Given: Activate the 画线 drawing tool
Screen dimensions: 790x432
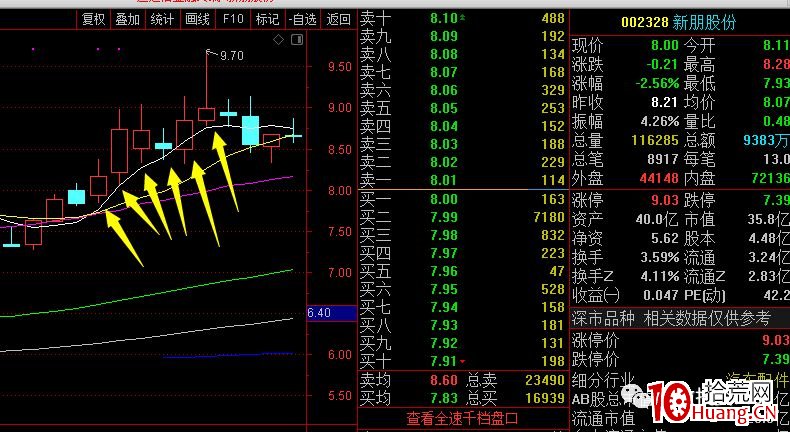Looking at the screenshot, I should point(197,20).
